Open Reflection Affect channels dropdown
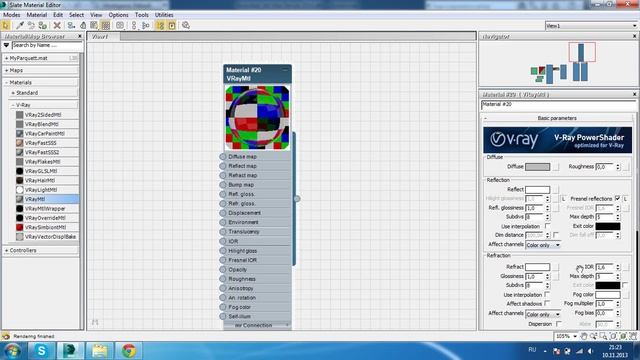 543,245
